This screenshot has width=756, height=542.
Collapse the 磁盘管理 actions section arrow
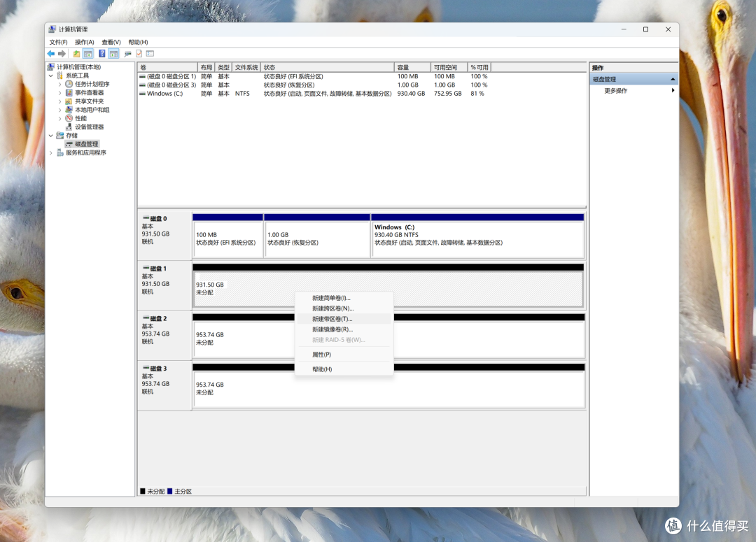[673, 79]
